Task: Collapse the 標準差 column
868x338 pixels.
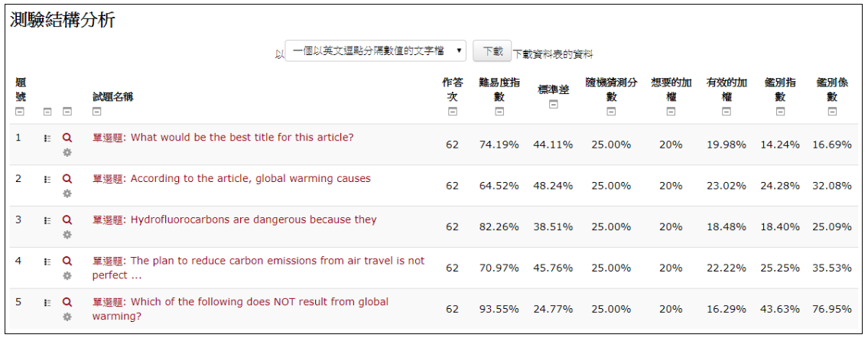Action: tap(554, 104)
